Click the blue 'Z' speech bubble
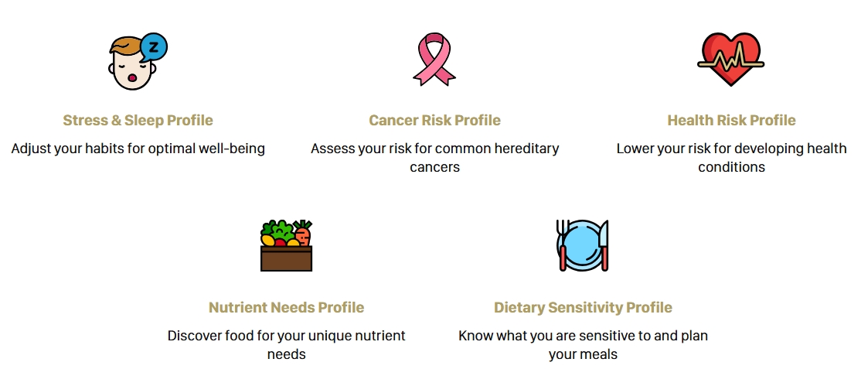The image size is (868, 369). tap(154, 47)
